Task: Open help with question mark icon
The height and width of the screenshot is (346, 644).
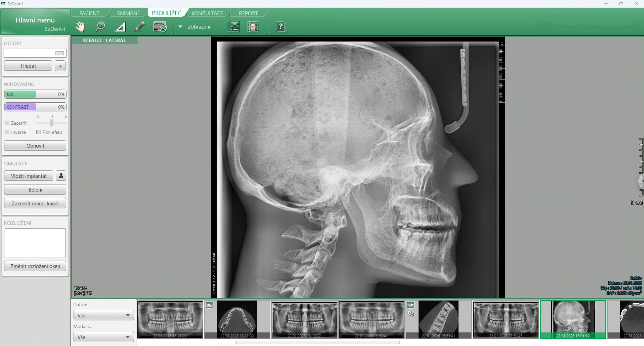Action: click(281, 26)
